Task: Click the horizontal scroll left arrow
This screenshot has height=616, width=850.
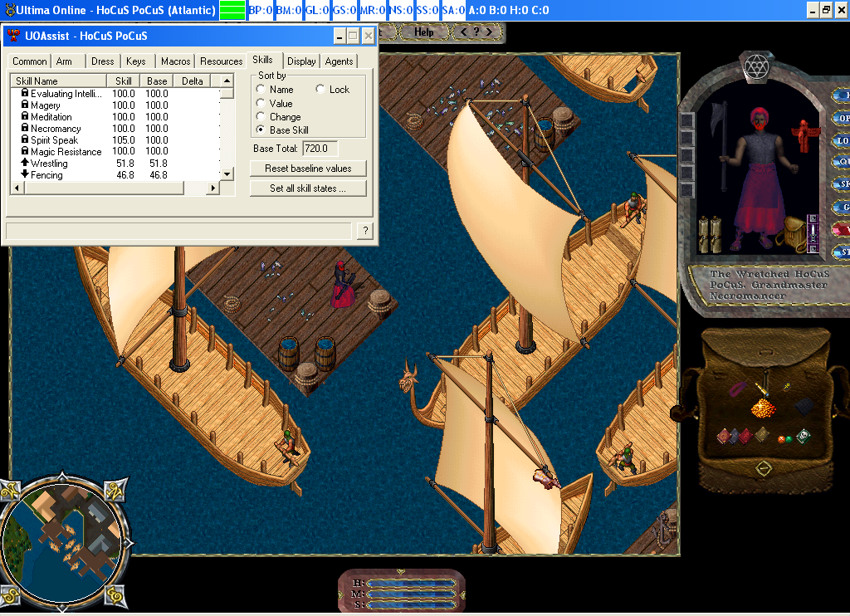Action: (x=17, y=188)
